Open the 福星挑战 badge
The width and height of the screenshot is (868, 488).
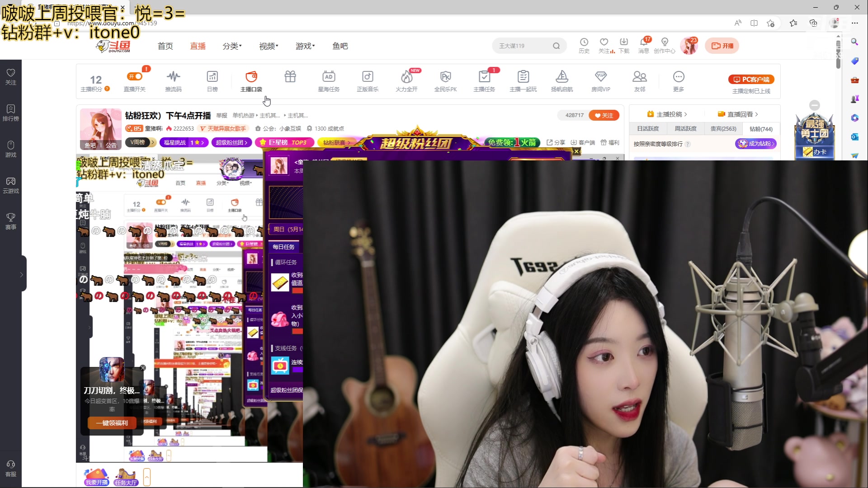[184, 142]
